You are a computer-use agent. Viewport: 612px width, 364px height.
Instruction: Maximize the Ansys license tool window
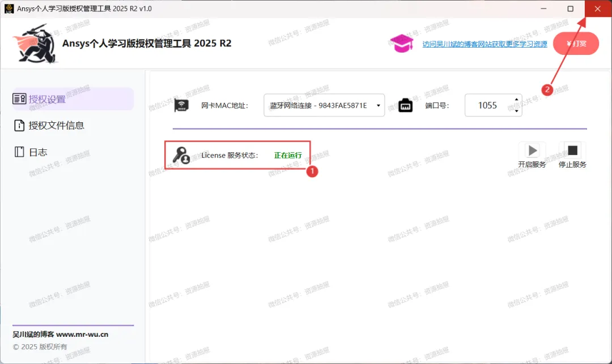point(570,8)
